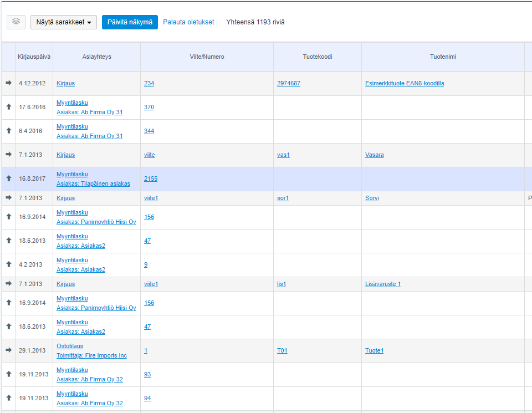Click the Päivitä näkymä button
This screenshot has height=413, width=532.
[130, 22]
